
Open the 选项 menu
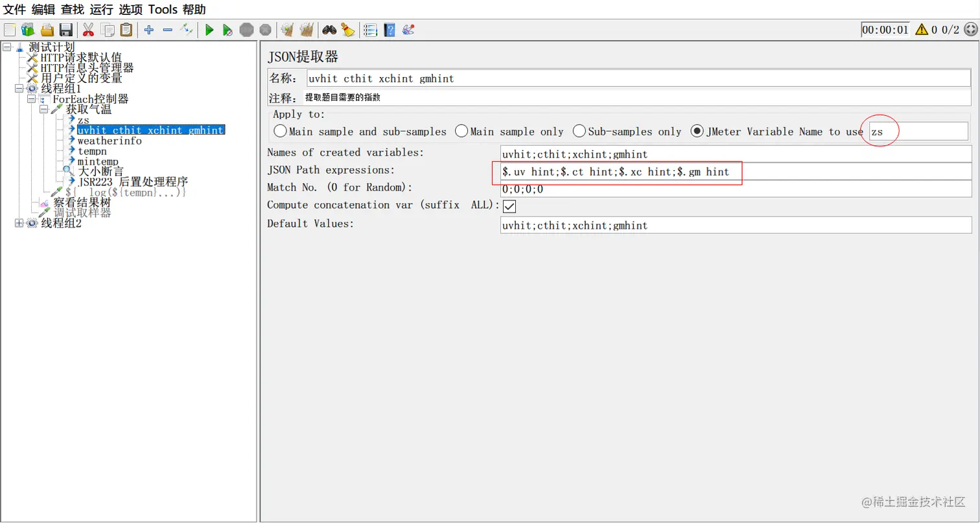[x=131, y=10]
